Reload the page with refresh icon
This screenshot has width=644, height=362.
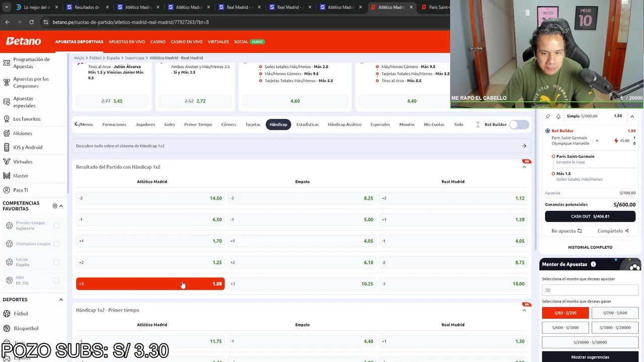[x=31, y=22]
